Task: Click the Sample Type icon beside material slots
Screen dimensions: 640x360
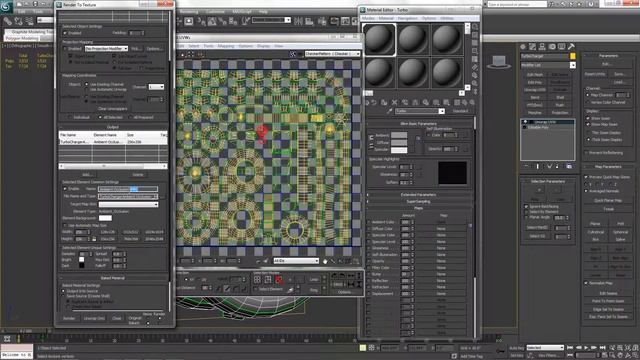Action: coord(475,27)
